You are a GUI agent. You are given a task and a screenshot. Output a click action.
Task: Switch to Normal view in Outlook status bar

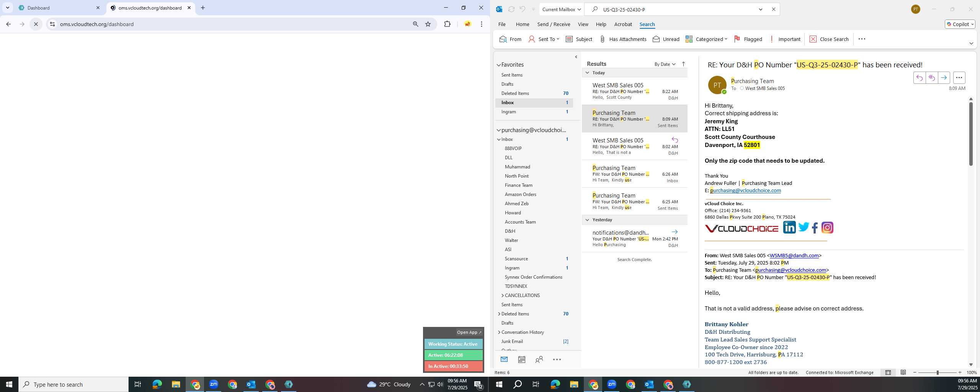click(888, 372)
